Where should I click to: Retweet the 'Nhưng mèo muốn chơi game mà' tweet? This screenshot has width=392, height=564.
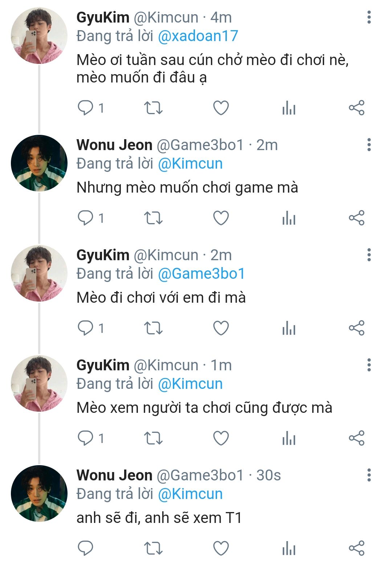tap(153, 218)
